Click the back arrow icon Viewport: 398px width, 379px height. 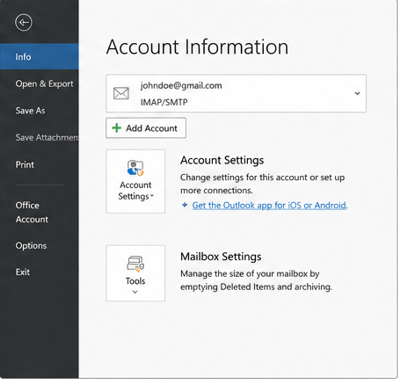24,23
